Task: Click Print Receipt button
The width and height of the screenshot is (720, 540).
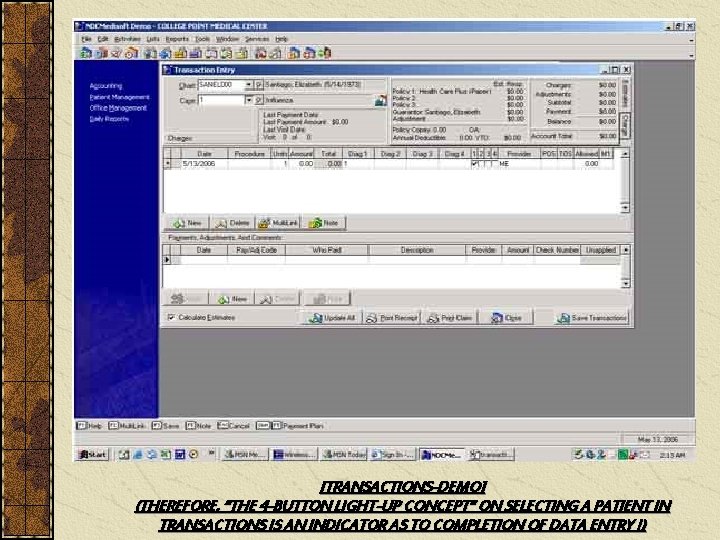Action: pyautogui.click(x=392, y=318)
